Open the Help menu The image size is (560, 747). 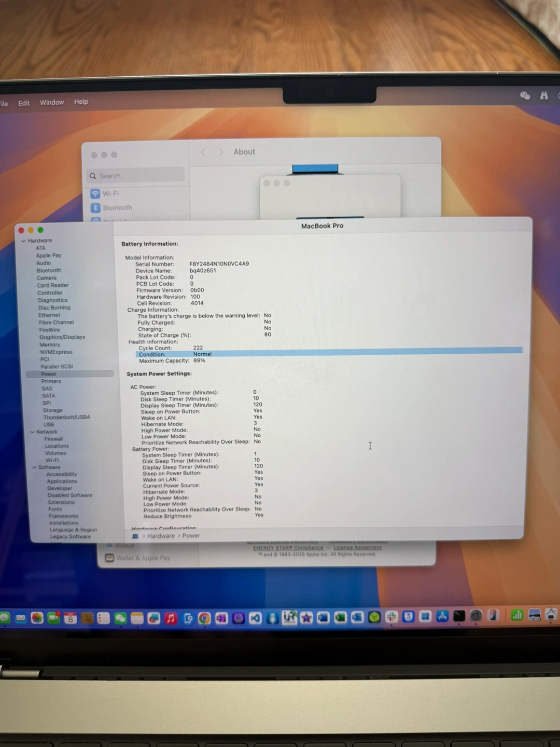(81, 102)
